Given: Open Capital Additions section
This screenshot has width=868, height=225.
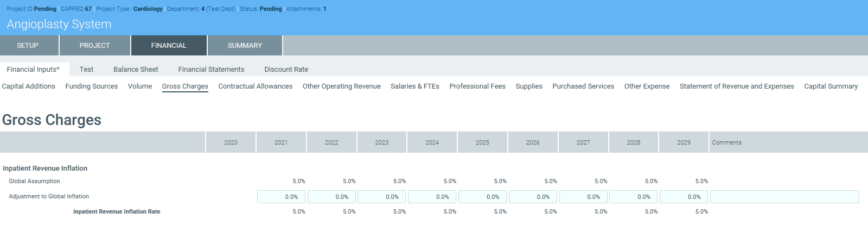Looking at the screenshot, I should [x=29, y=86].
